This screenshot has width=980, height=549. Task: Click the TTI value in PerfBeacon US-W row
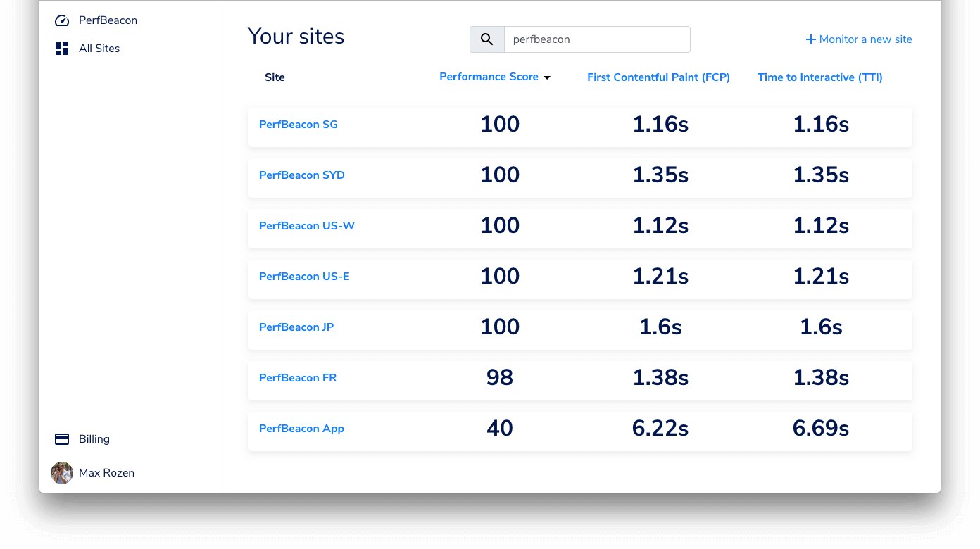click(821, 225)
